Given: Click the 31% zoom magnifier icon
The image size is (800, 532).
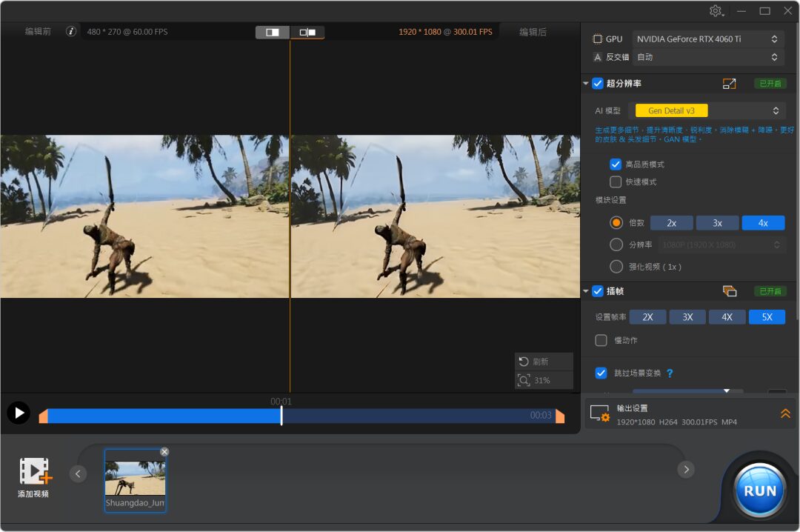Looking at the screenshot, I should tap(524, 380).
